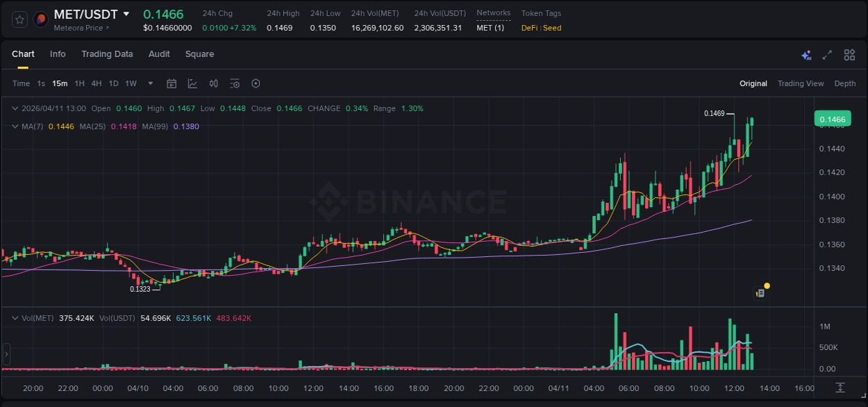Click the 24h Vol(MET) value 16,269,102.60

(x=377, y=28)
